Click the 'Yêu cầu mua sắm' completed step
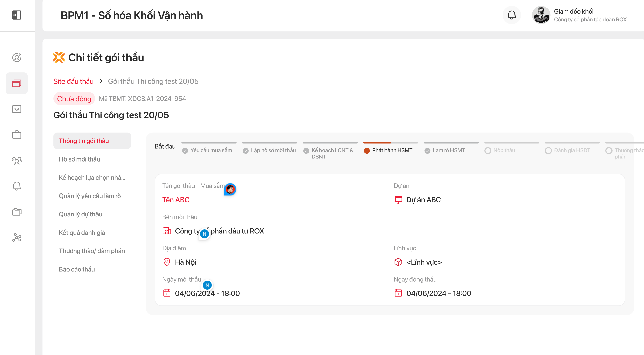The height and width of the screenshot is (355, 644). pyautogui.click(x=211, y=150)
